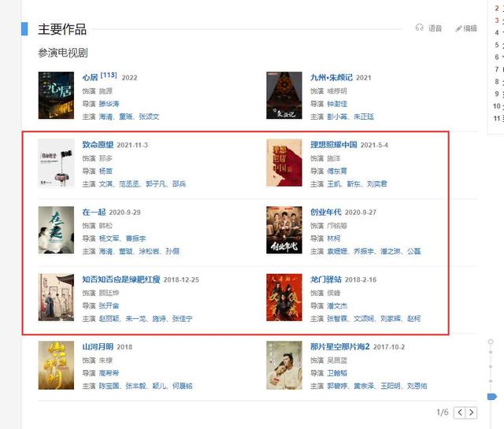This screenshot has height=429, width=504.
Task: Open 在一起 title link
Action: pos(94,212)
